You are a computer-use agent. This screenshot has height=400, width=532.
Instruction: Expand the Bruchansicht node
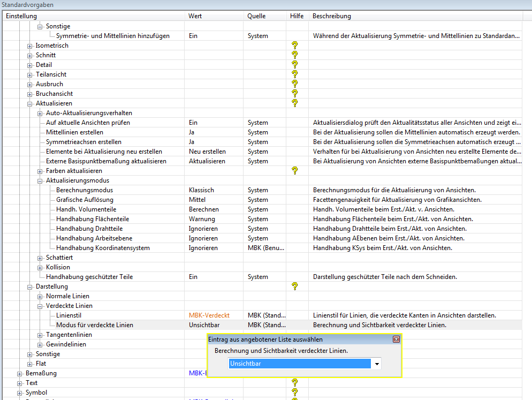pos(30,94)
